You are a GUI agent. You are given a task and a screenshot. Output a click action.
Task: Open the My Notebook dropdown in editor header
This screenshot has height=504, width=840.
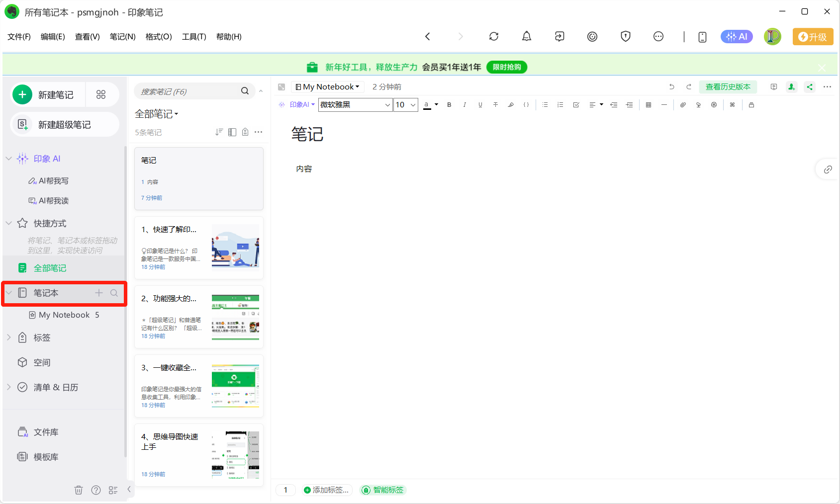pos(327,87)
